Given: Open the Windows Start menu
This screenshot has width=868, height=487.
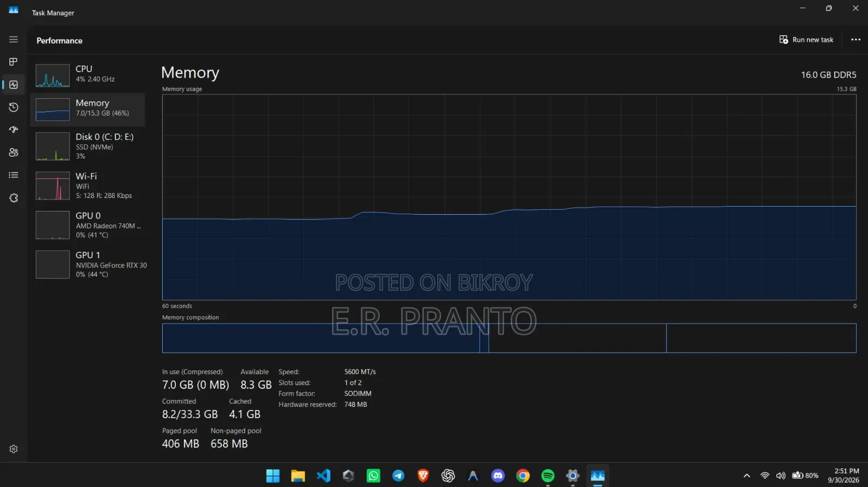Looking at the screenshot, I should coord(273,476).
